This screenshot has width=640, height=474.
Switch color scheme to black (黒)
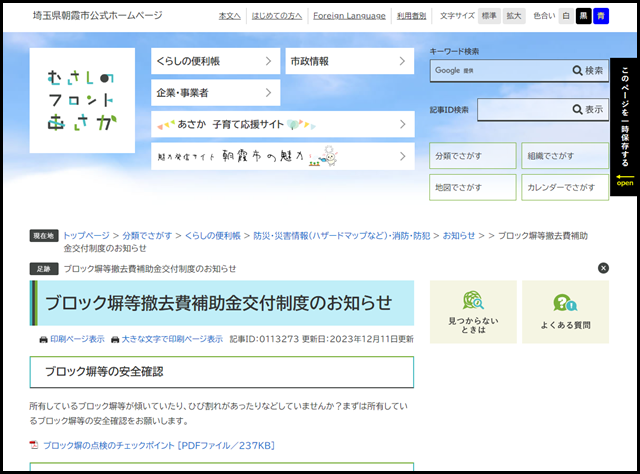(583, 16)
